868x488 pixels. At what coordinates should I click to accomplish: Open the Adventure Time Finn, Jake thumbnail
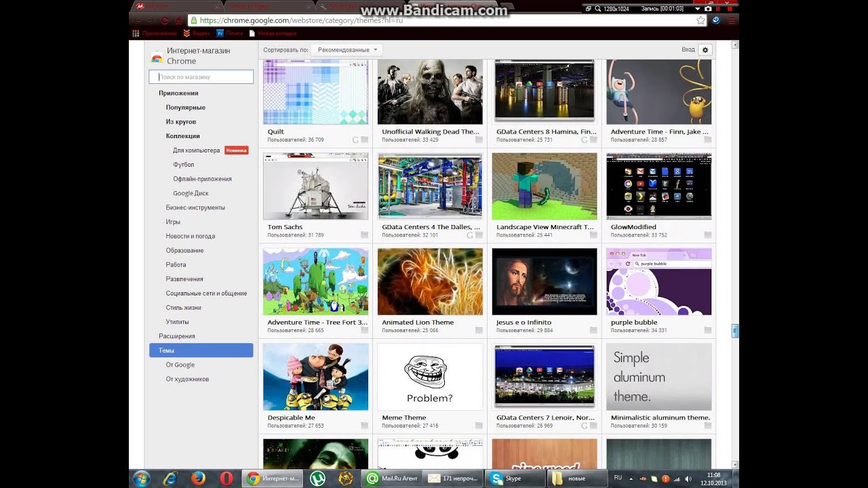(658, 91)
